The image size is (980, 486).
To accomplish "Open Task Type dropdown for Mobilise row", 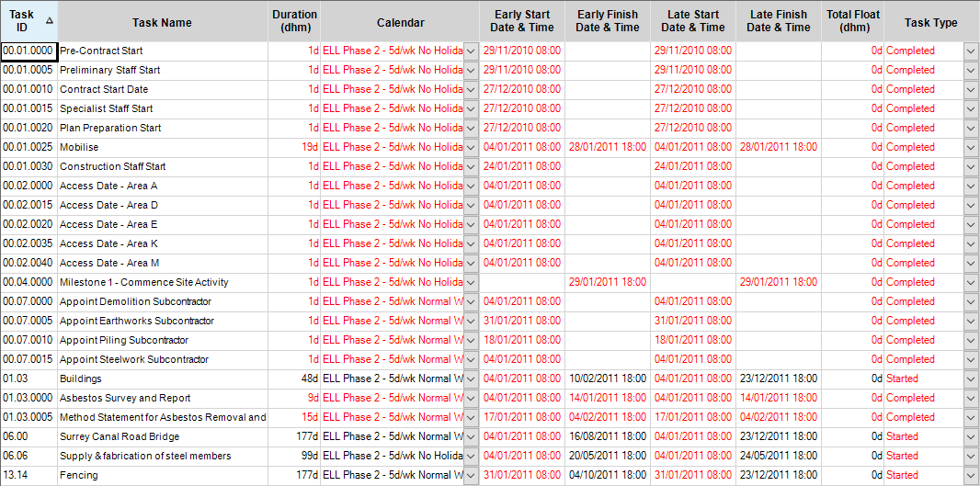I will coord(971,148).
